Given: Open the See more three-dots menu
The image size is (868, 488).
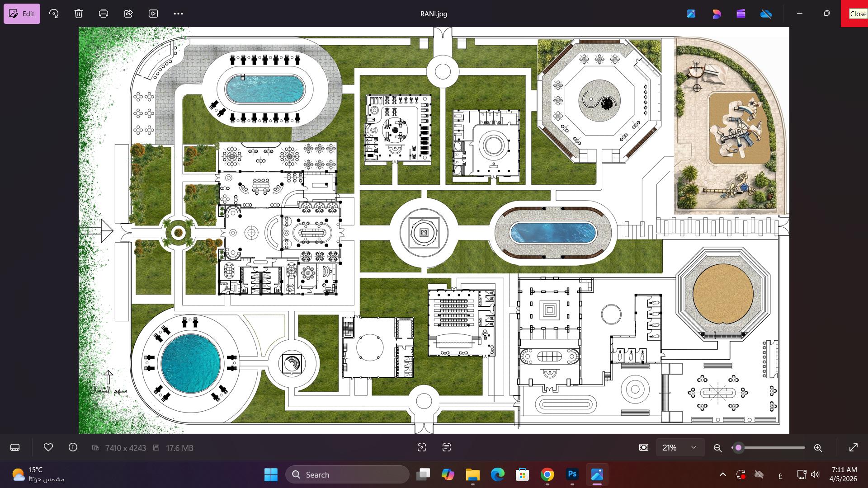Looking at the screenshot, I should click(178, 14).
